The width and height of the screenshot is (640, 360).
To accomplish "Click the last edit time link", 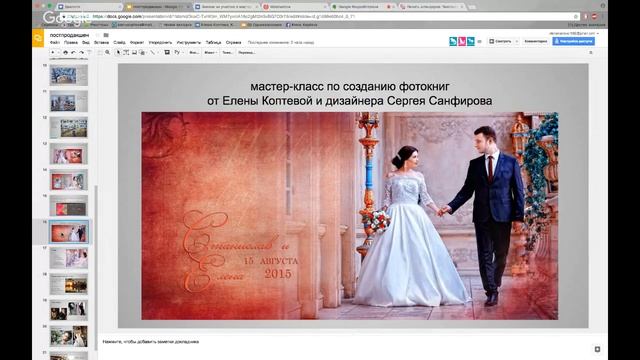I will tap(281, 42).
